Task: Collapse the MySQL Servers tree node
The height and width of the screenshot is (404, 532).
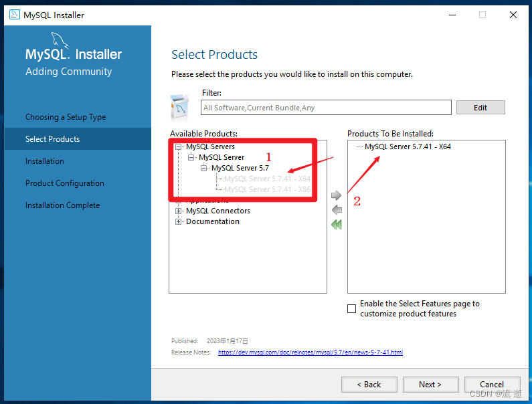Action: click(178, 147)
